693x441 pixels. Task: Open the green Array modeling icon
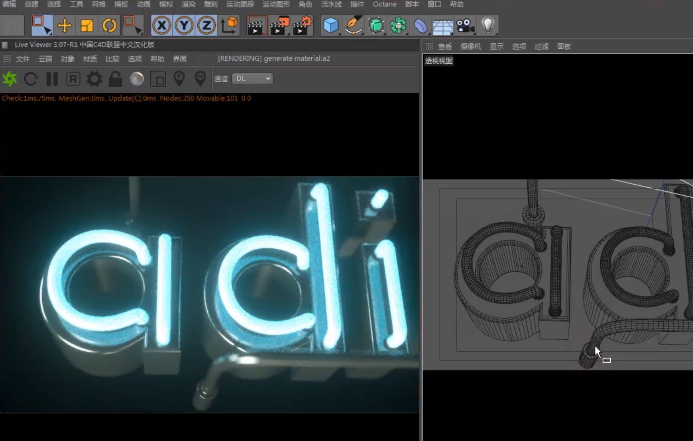(399, 26)
